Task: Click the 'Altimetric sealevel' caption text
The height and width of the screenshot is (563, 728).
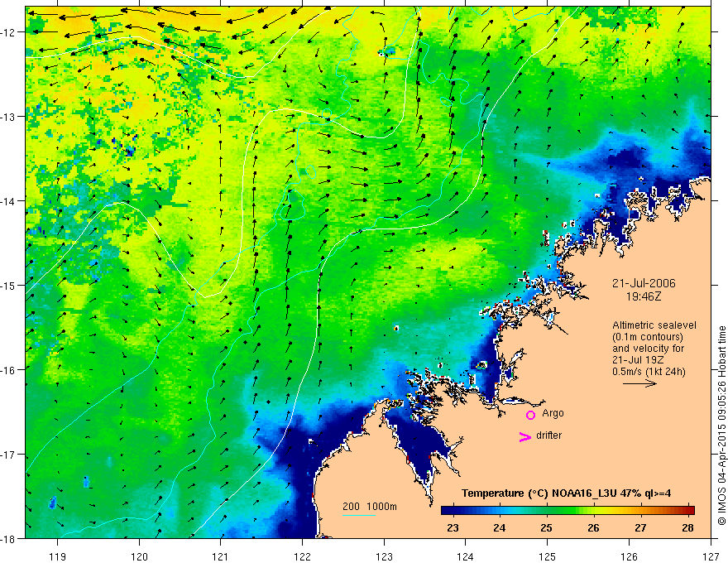Action: (654, 325)
